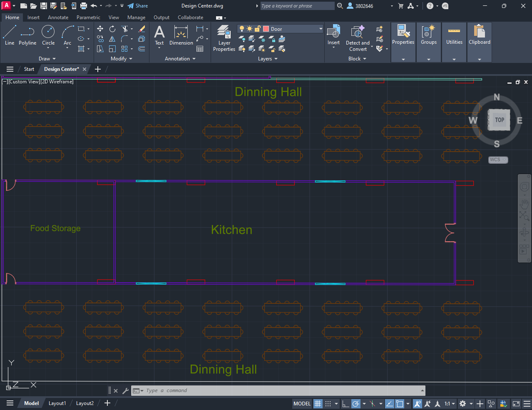
Task: Click the keyword search box
Action: pyautogui.click(x=297, y=6)
